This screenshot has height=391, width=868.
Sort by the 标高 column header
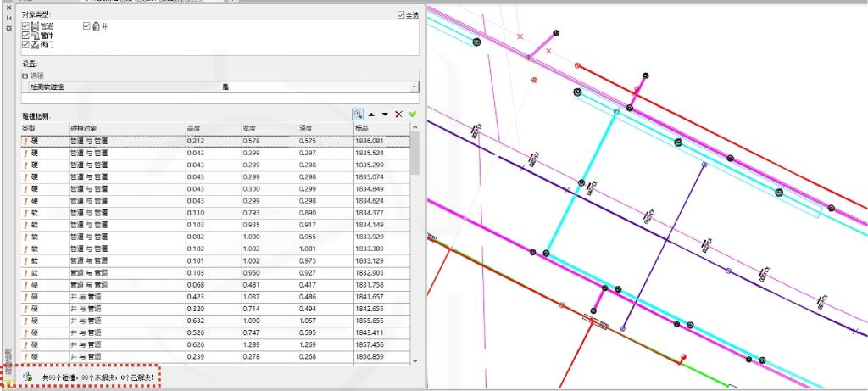pos(382,128)
